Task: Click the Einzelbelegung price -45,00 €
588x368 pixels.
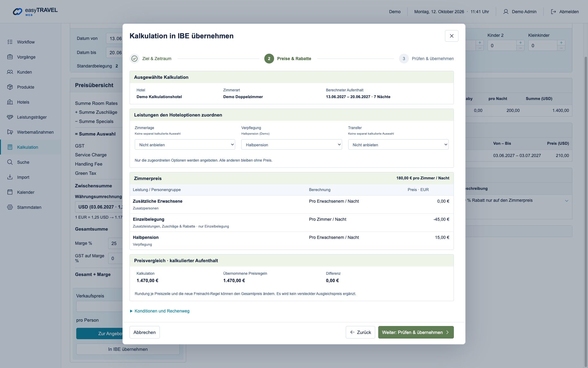Action: tap(441, 219)
